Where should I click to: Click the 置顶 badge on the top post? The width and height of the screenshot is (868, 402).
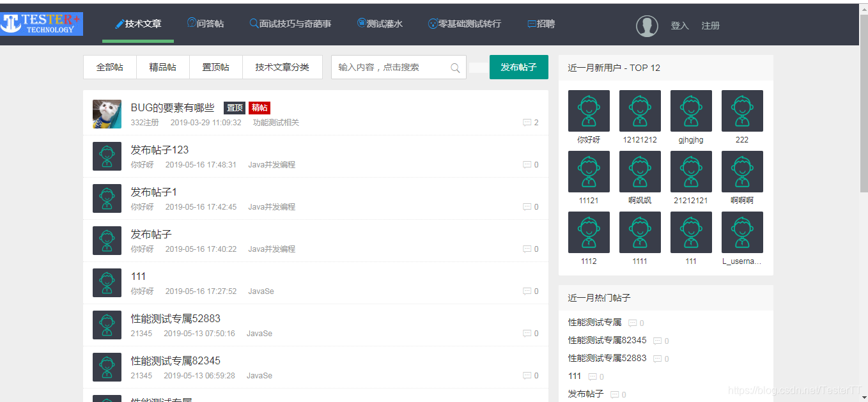(233, 107)
